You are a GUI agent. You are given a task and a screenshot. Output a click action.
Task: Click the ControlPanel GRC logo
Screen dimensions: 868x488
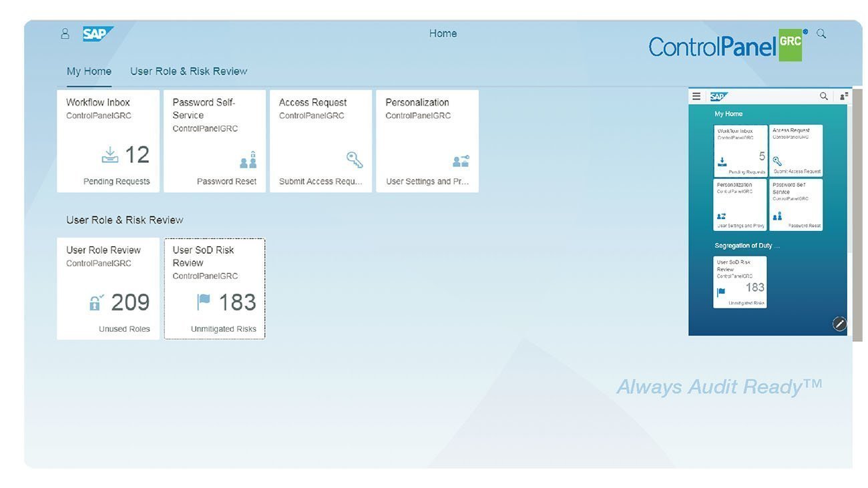(728, 45)
